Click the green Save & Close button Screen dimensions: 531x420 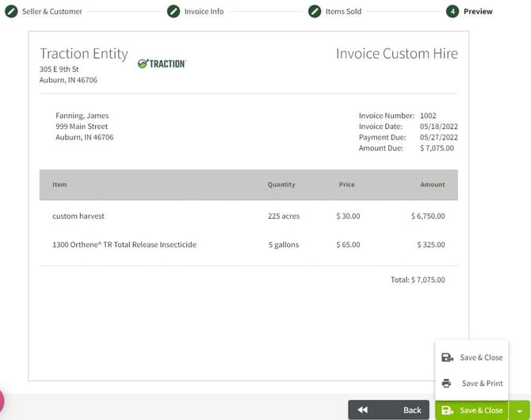point(472,410)
